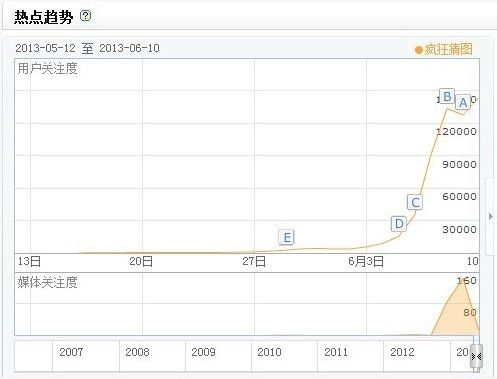Image resolution: width=497 pixels, height=379 pixels.
Task: Select news marker D on the chart
Action: pyautogui.click(x=399, y=224)
